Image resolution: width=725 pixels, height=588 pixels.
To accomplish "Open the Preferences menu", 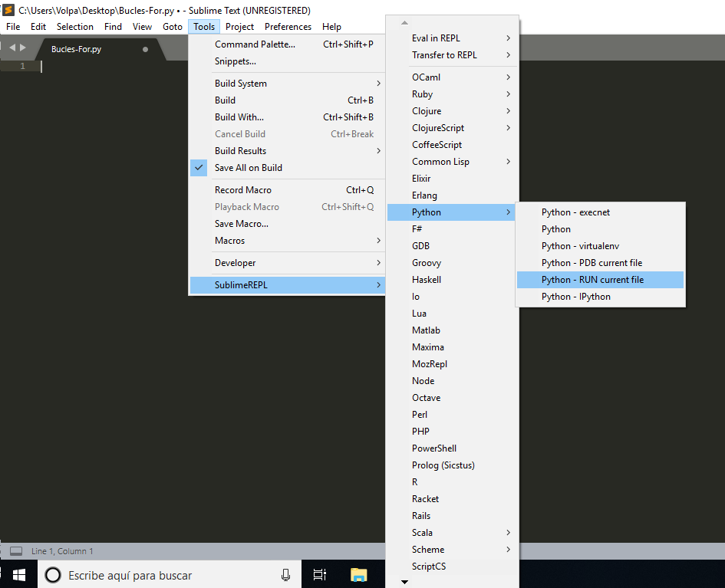I will (288, 27).
